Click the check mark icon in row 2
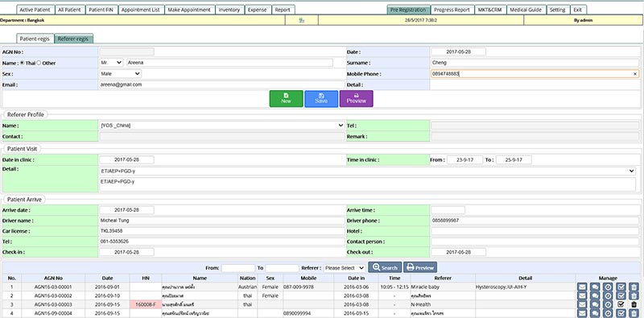Screen dimensions: 644x318 (x=621, y=295)
